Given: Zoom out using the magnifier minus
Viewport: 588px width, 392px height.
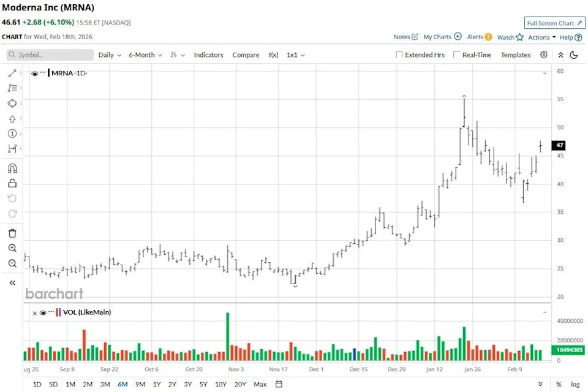Looking at the screenshot, I should pos(12,263).
